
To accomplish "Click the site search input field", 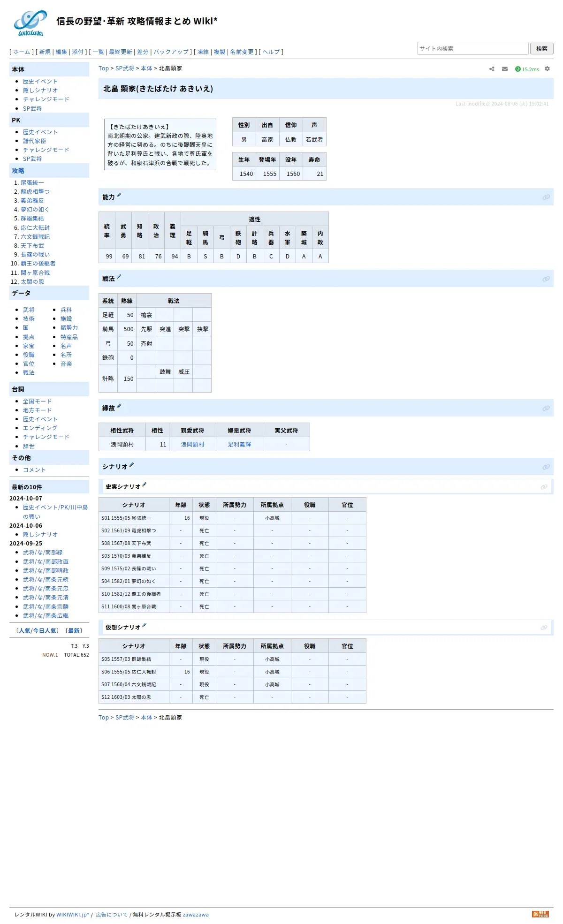I will click(472, 48).
